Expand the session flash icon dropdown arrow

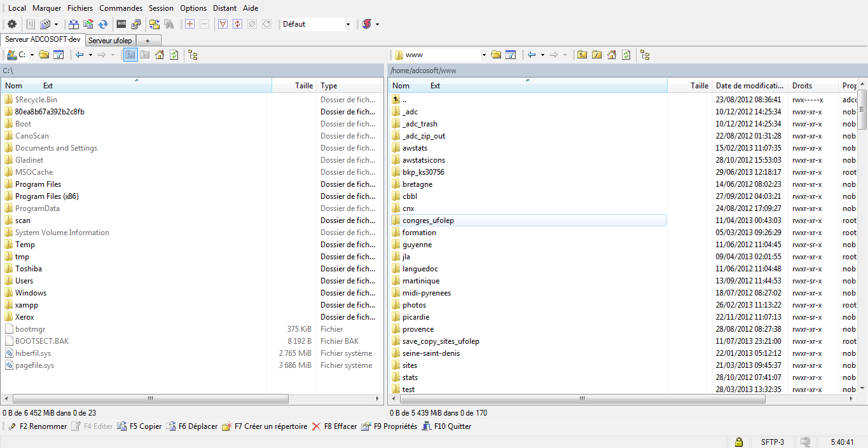pos(378,24)
